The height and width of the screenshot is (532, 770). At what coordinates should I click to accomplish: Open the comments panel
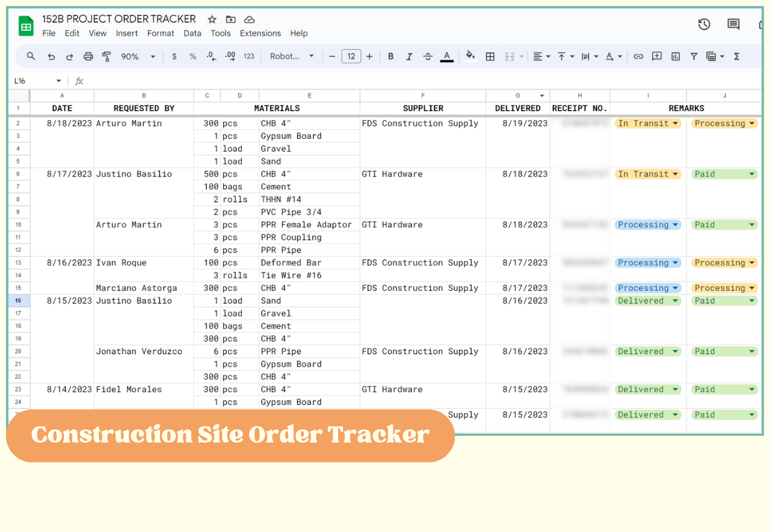tap(733, 24)
